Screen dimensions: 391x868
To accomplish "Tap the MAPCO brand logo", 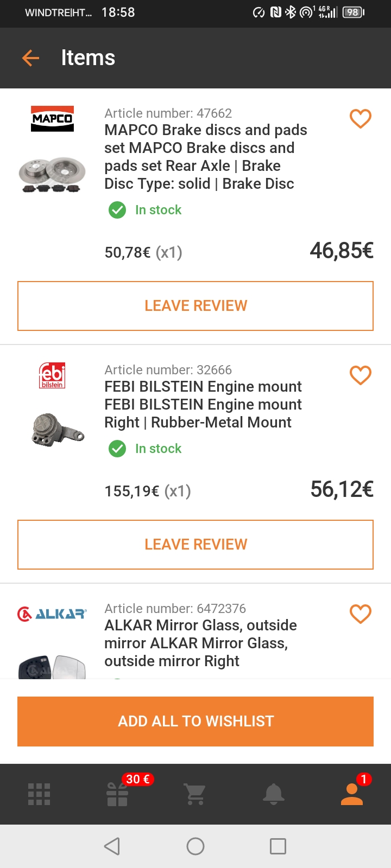I will coord(52,119).
